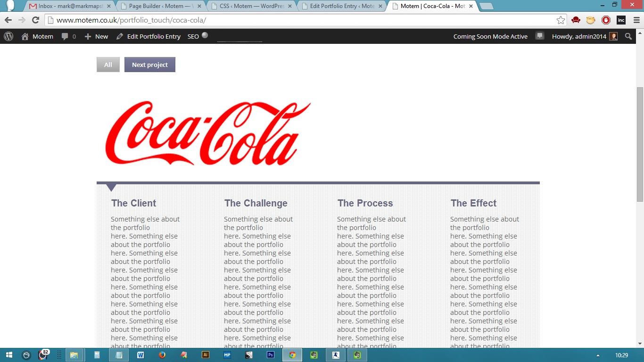Open comments bubble in admin bar

pos(68,36)
